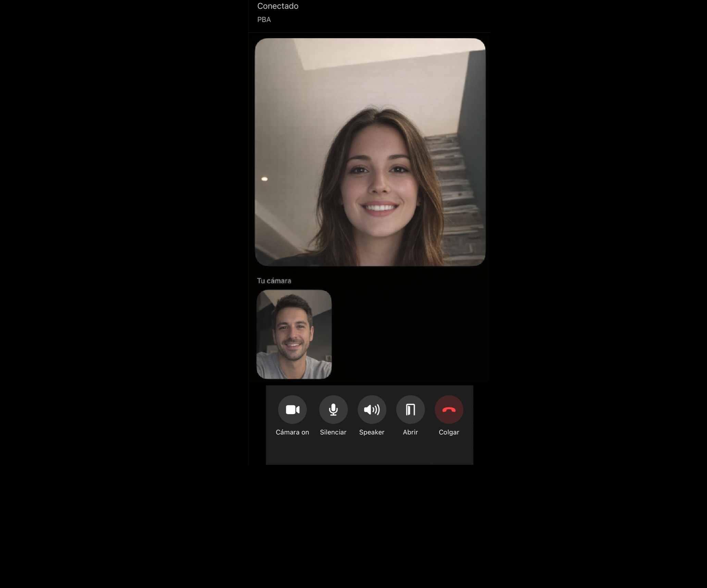Click the 'Cámara on' text label
Image resolution: width=707 pixels, height=588 pixels.
292,432
